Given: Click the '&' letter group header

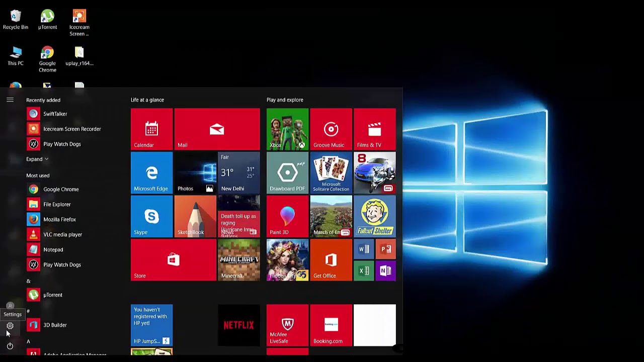Looking at the screenshot, I should click(28, 281).
